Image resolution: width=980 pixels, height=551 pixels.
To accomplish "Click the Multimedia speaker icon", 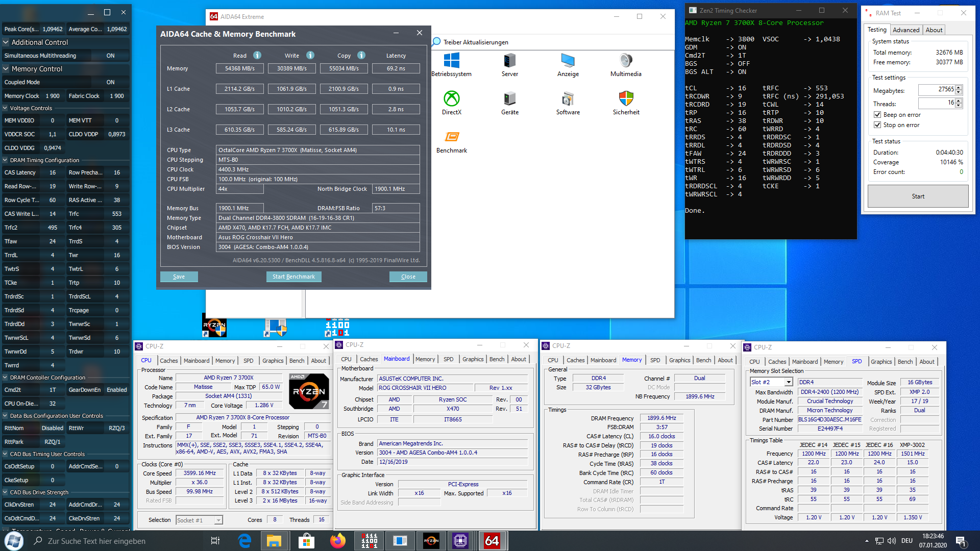I will click(x=626, y=61).
